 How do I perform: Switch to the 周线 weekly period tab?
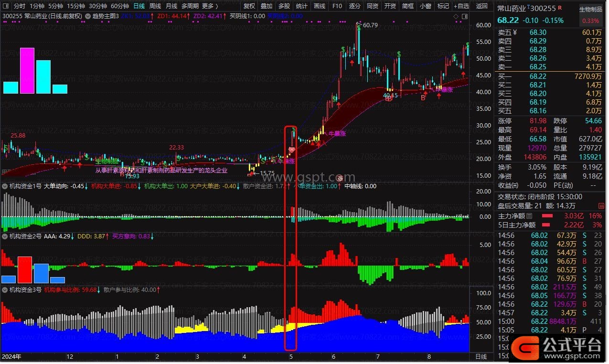pos(155,6)
